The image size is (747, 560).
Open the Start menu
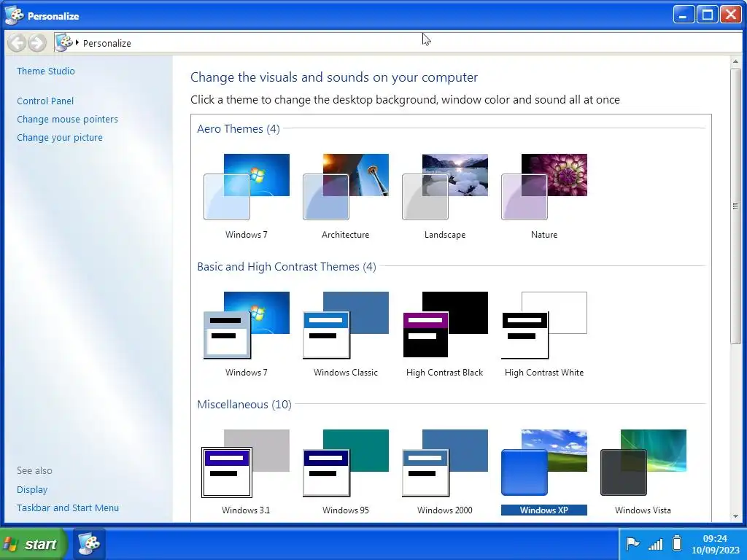34,544
